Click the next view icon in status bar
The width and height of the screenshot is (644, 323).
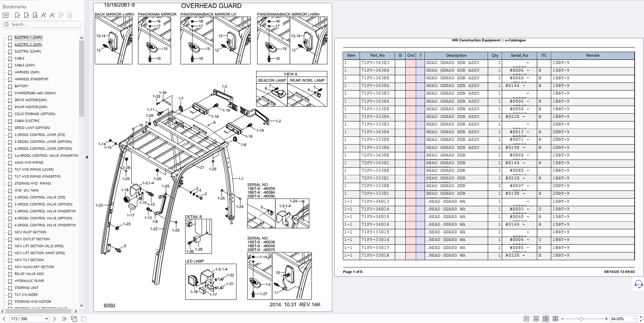coord(84,319)
